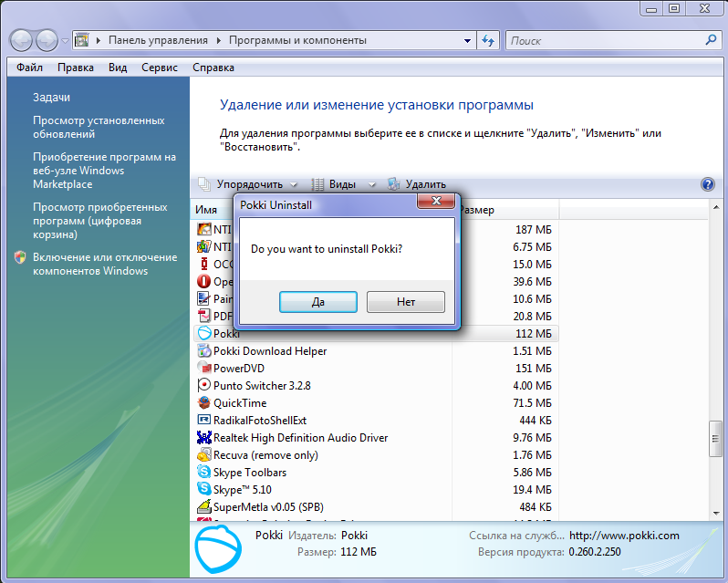
Task: Click the SuperMetla icon
Action: click(203, 506)
